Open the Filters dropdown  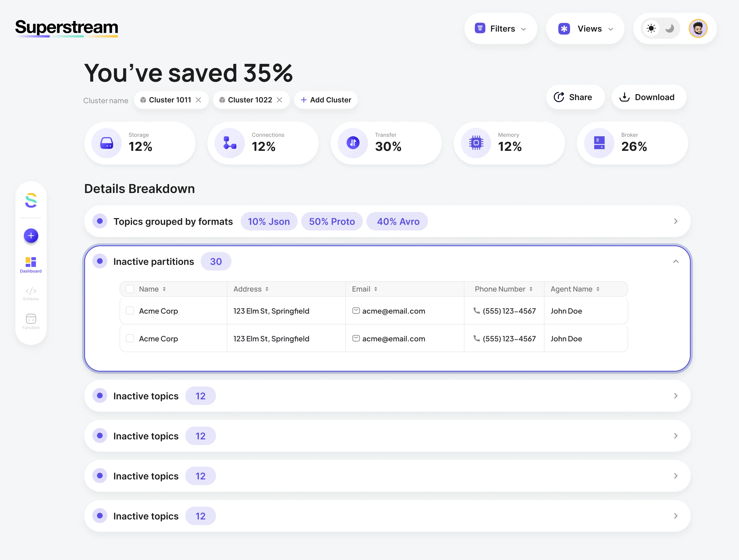(x=500, y=29)
